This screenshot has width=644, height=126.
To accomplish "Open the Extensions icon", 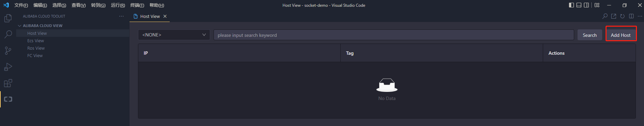I will (x=8, y=83).
